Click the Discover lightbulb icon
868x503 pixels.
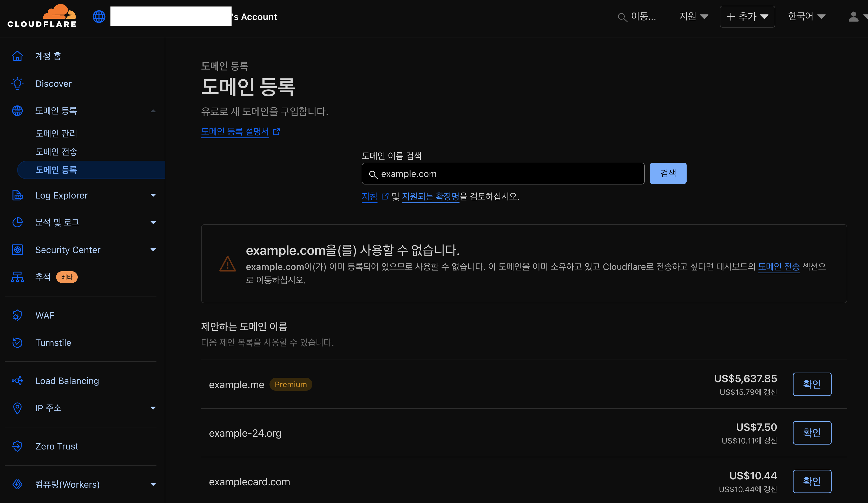17,84
